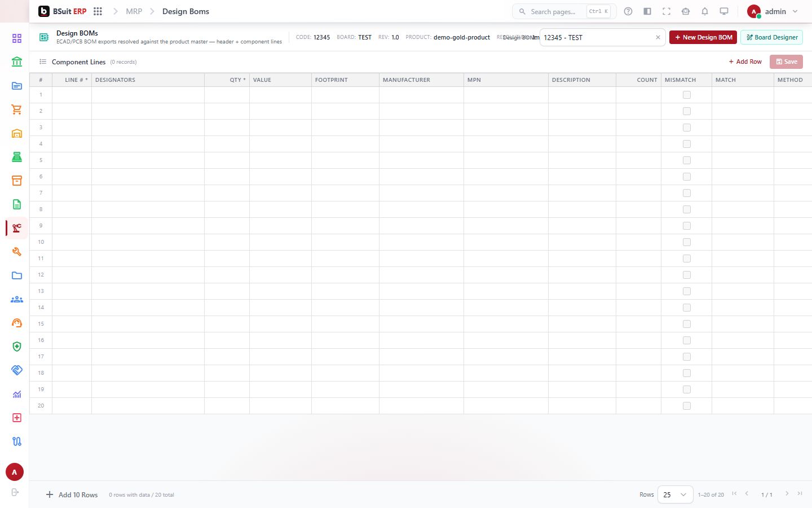Click the blue open-folder sidebar icon
The image size is (812, 508).
pos(16,86)
